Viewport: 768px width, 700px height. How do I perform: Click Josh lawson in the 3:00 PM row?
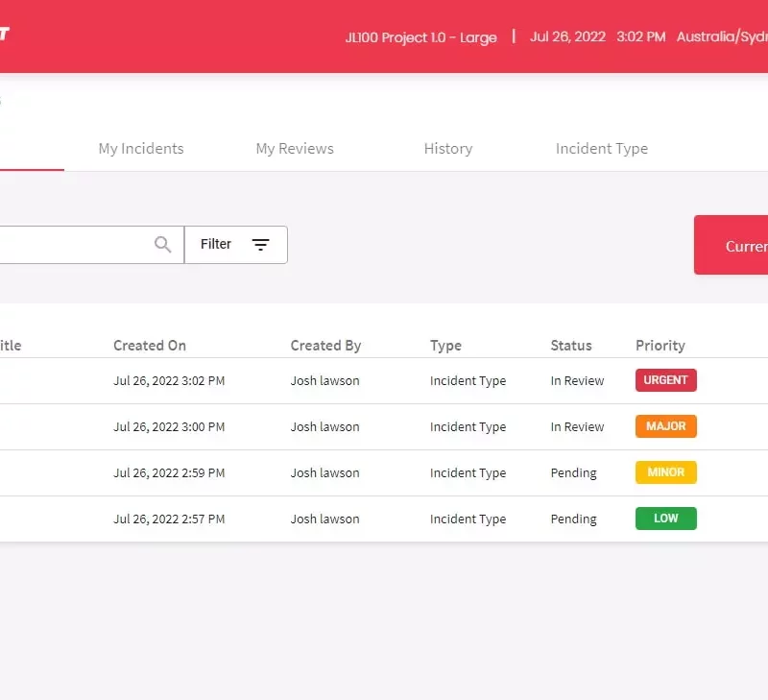324,426
